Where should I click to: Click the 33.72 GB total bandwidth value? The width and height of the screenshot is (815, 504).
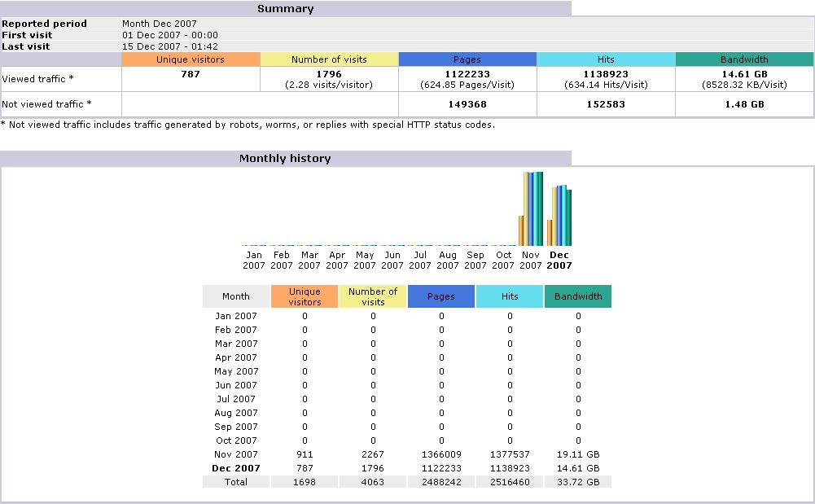578,482
